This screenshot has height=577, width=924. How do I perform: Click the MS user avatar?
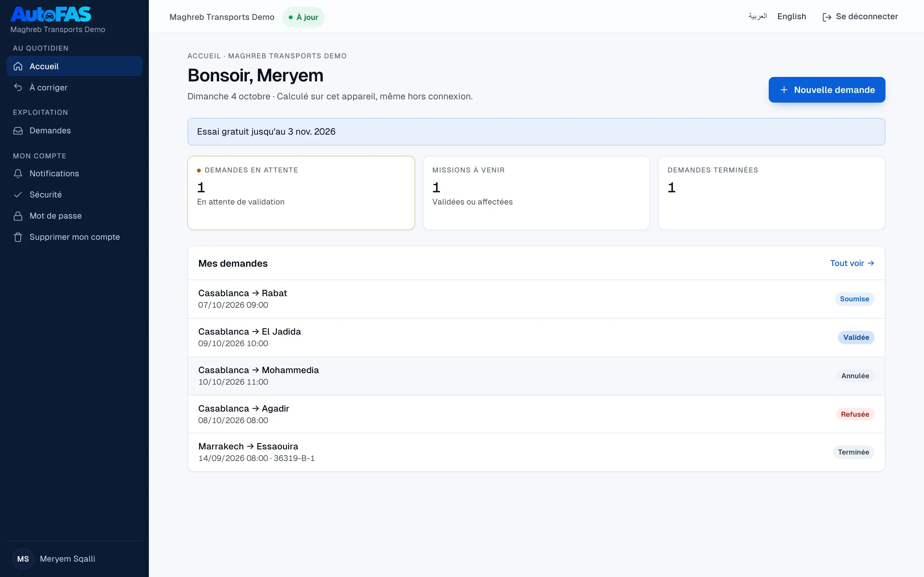(23, 559)
